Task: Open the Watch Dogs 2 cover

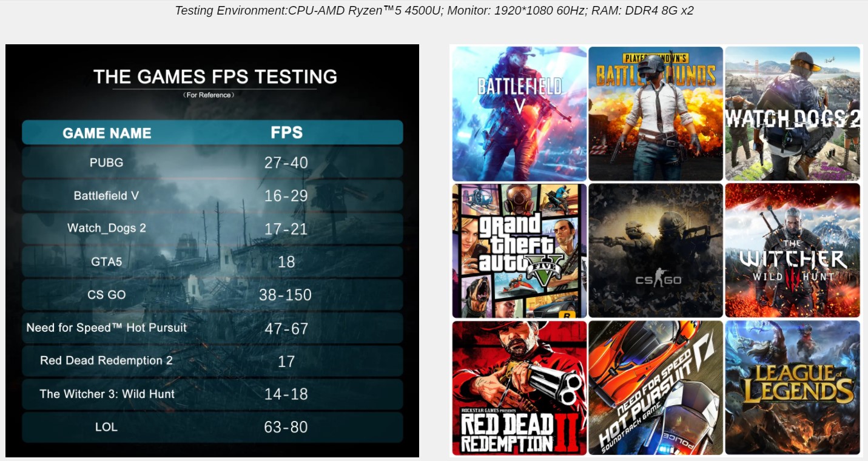Action: (x=792, y=113)
